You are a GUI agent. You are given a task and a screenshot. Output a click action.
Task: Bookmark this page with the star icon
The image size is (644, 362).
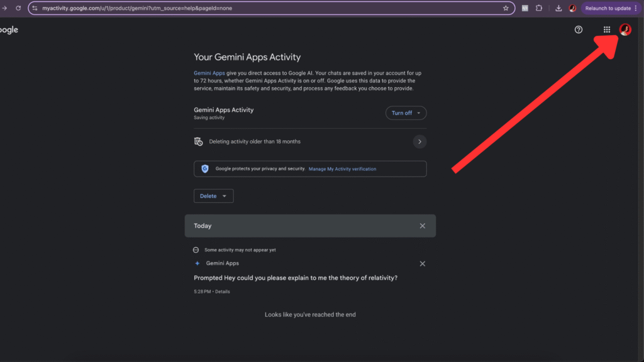tap(506, 8)
